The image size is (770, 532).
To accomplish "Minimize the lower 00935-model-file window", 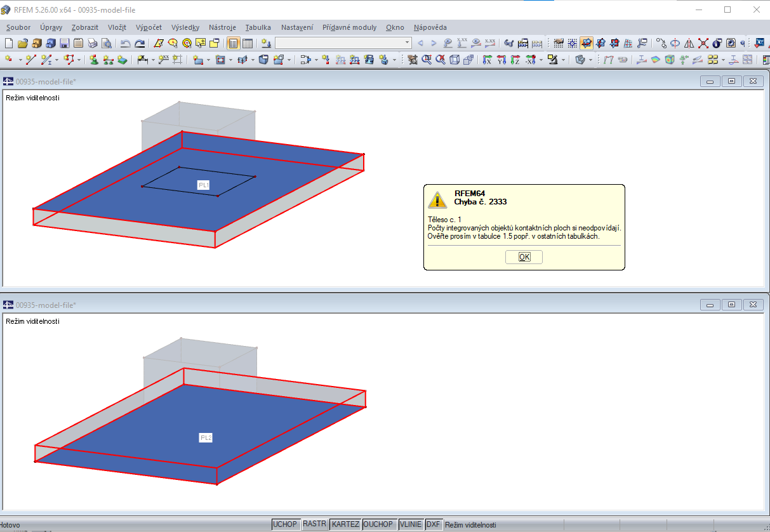I will [710, 305].
